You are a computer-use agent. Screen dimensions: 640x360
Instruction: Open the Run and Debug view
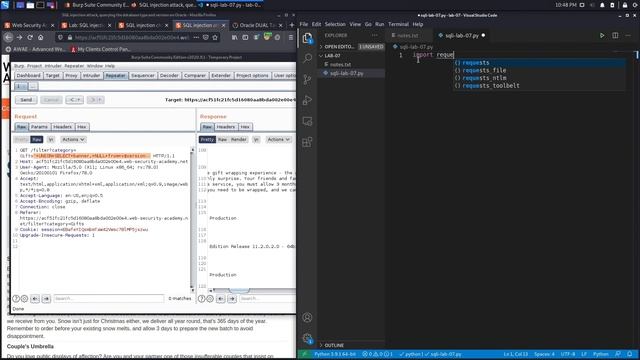point(307,100)
